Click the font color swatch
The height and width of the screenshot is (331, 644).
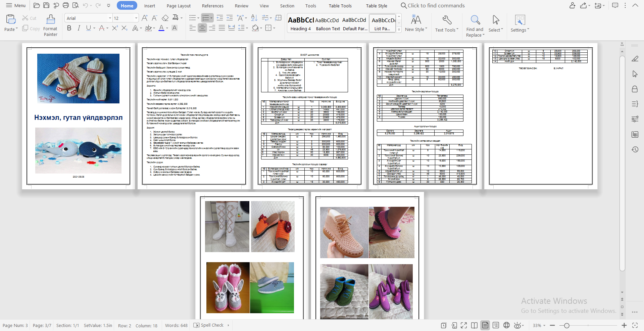click(x=161, y=28)
